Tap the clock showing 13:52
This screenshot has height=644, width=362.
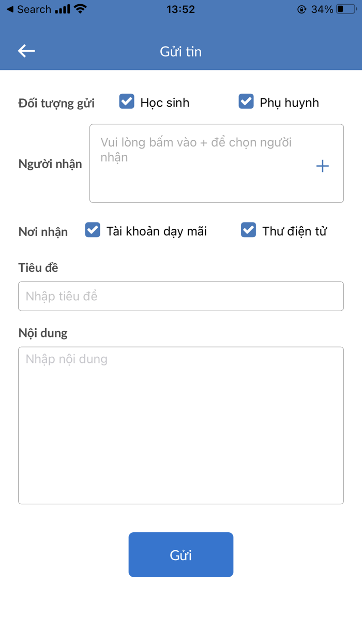tap(180, 8)
